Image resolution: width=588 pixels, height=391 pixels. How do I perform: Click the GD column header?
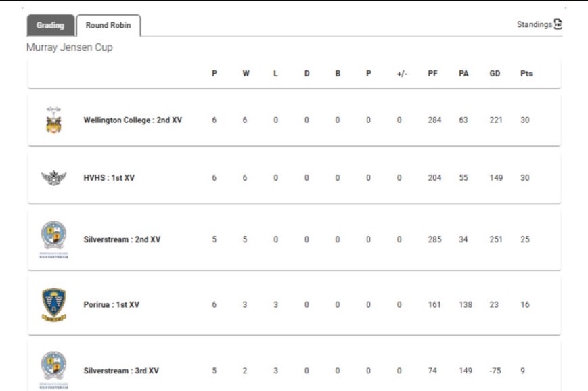pyautogui.click(x=495, y=74)
